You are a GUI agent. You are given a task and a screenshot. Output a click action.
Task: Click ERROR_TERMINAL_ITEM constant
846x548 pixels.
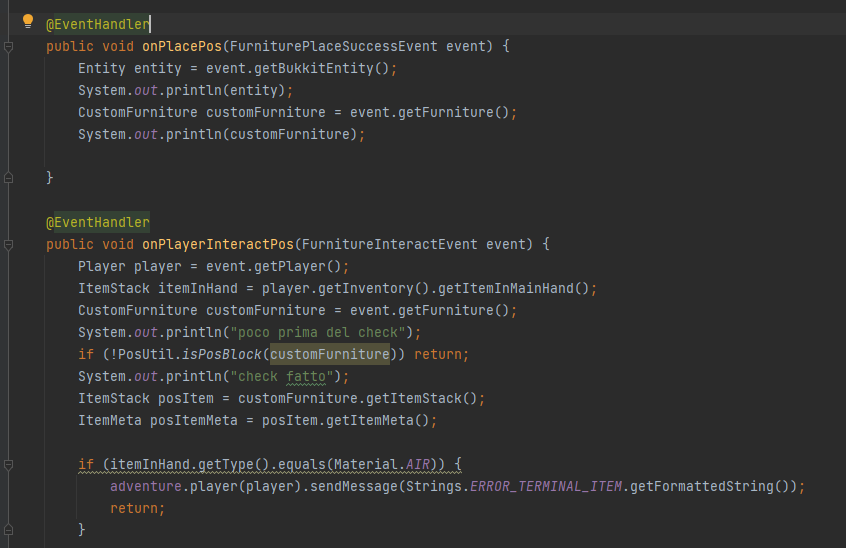546,487
